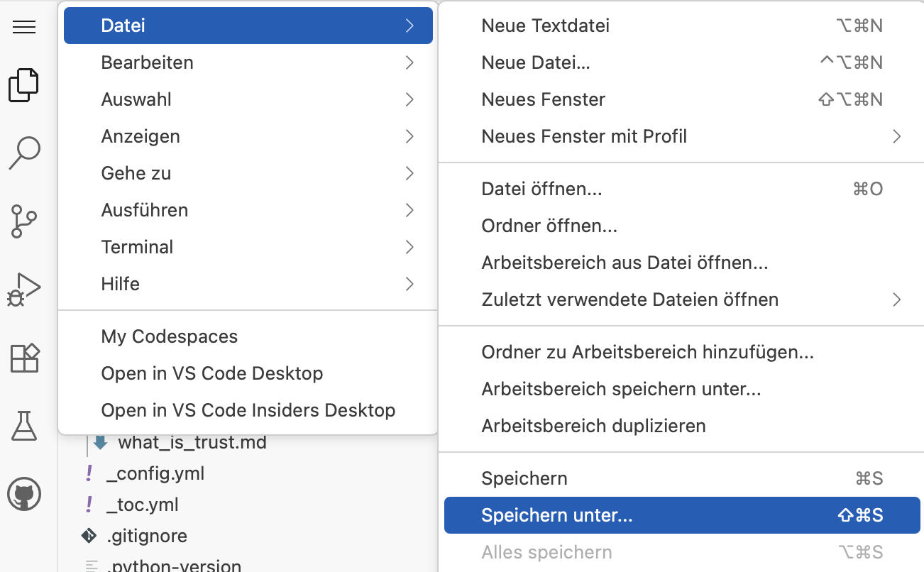This screenshot has height=572, width=924.
Task: Open what_is_trust.md in the file tree
Action: (192, 443)
